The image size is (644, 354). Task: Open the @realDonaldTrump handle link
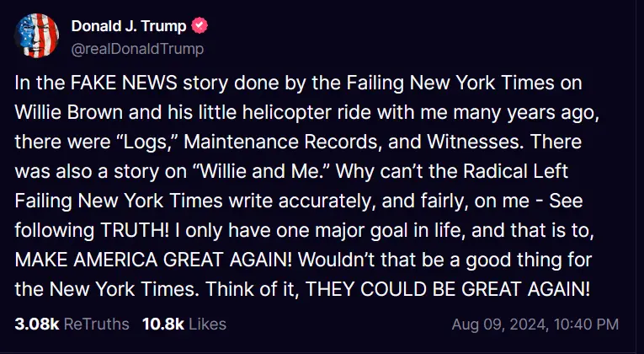137,49
